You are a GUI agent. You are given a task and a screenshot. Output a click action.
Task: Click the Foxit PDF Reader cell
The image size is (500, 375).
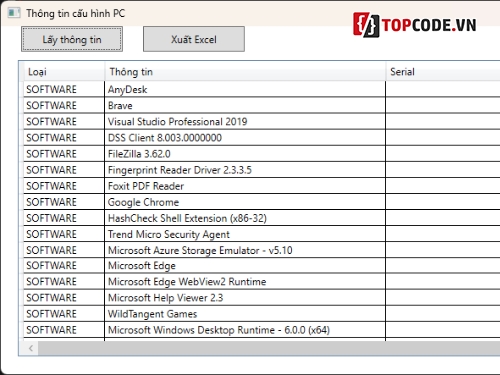point(245,186)
